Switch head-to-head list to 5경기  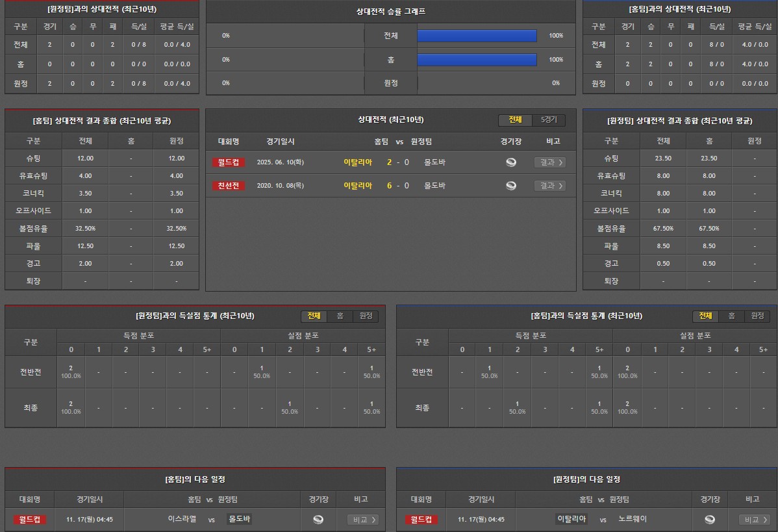click(x=549, y=120)
